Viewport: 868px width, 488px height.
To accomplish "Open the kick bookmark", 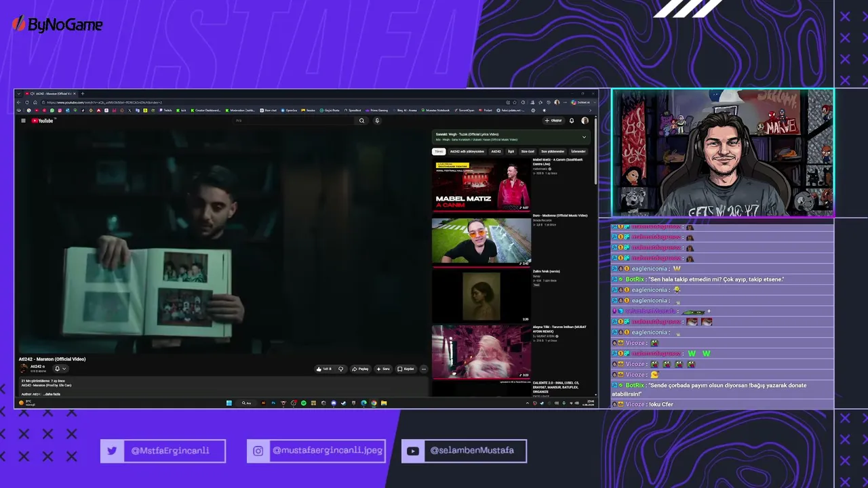I will 182,110.
